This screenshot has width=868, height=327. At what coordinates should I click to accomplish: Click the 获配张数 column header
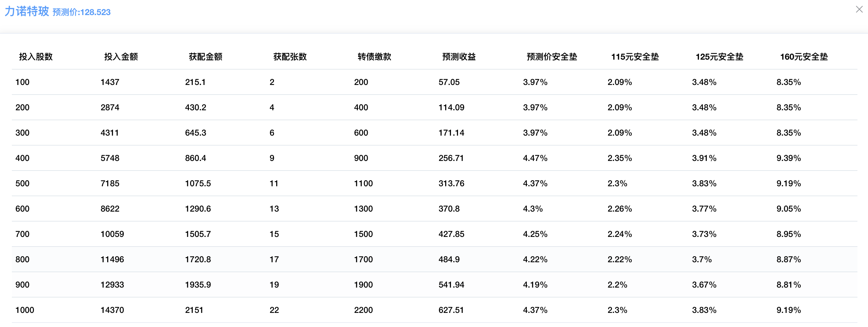pos(290,57)
